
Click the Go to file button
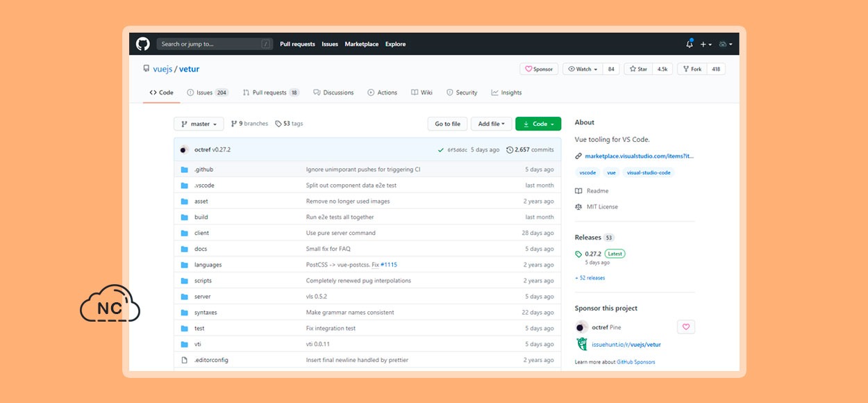click(447, 124)
